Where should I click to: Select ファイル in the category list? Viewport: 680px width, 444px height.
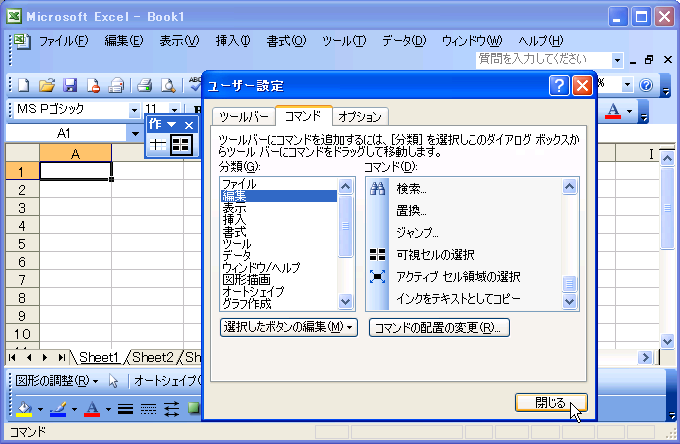(x=278, y=184)
